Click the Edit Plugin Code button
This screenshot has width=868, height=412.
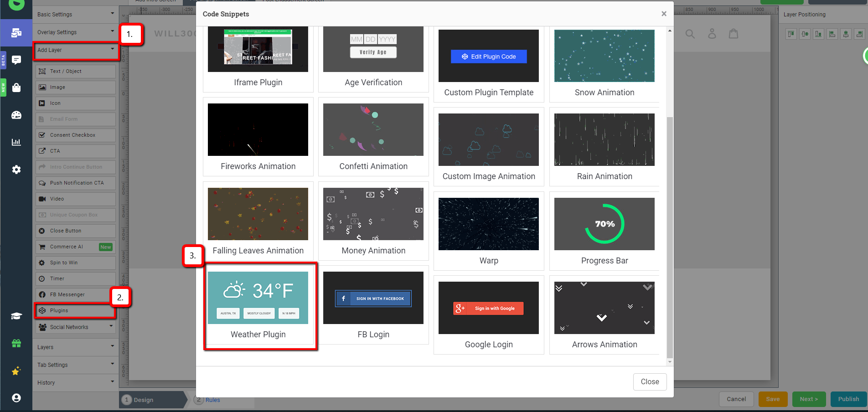click(x=488, y=57)
